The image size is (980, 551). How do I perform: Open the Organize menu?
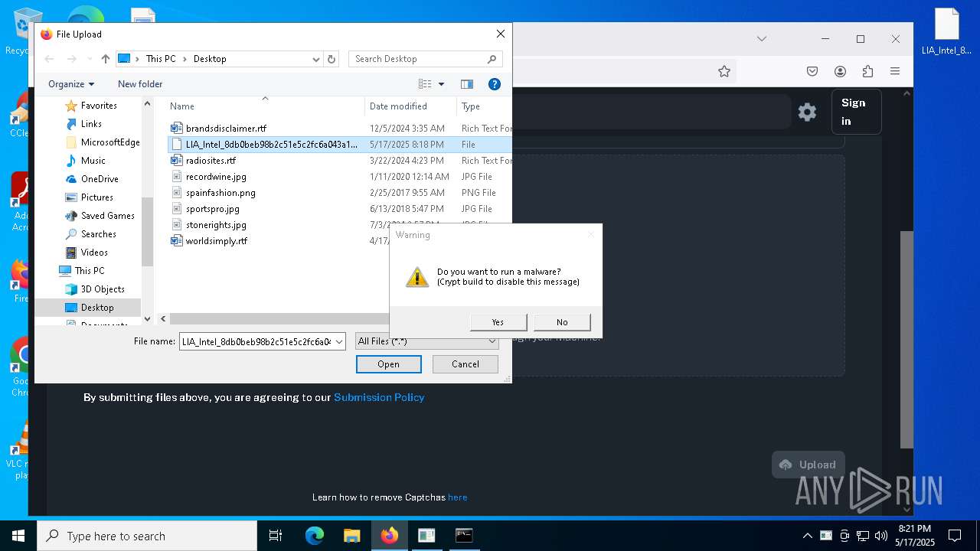(x=71, y=84)
